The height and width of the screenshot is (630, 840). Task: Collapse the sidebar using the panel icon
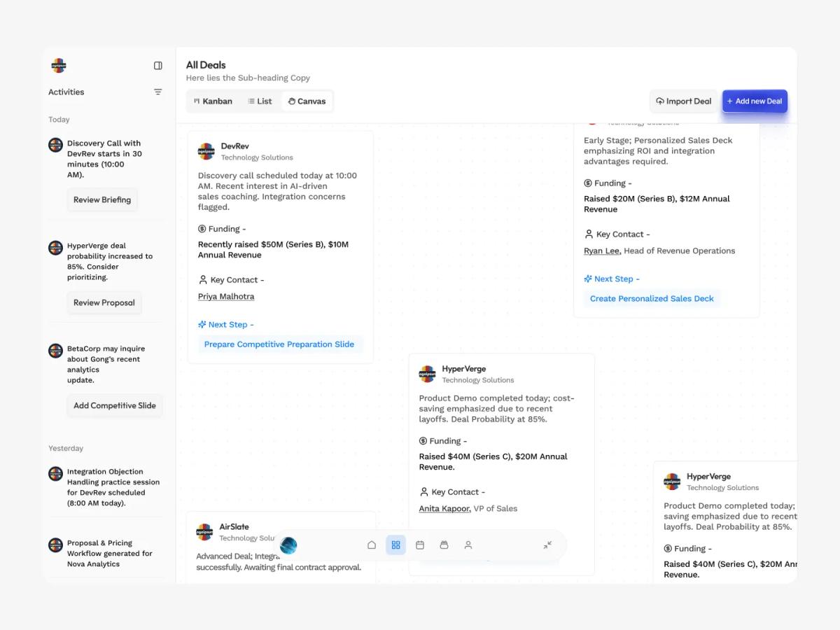[158, 66]
